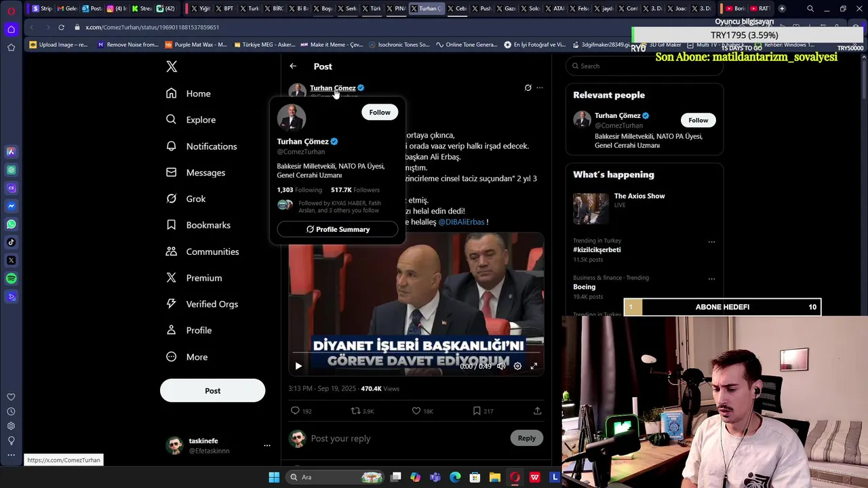Viewport: 868px width, 488px height.
Task: Open Premium in the navigation
Action: point(195,278)
